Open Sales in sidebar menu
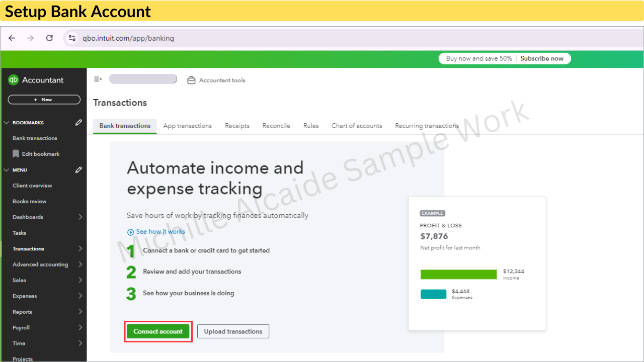This screenshot has width=644, height=362. (x=19, y=281)
